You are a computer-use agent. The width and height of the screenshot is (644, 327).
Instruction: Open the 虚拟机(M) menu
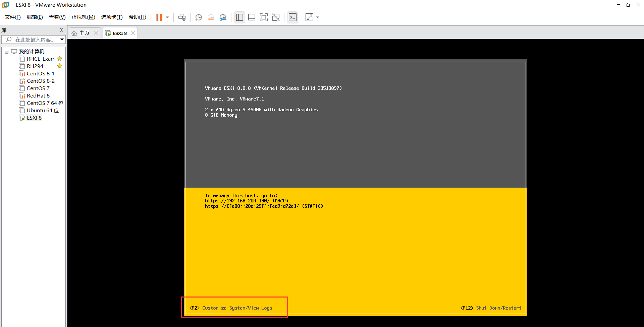(84, 17)
